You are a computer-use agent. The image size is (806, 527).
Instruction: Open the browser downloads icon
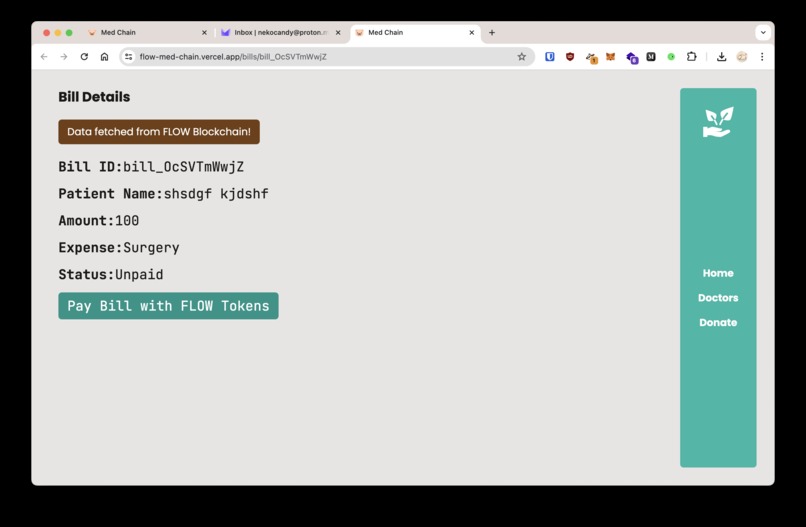point(721,57)
